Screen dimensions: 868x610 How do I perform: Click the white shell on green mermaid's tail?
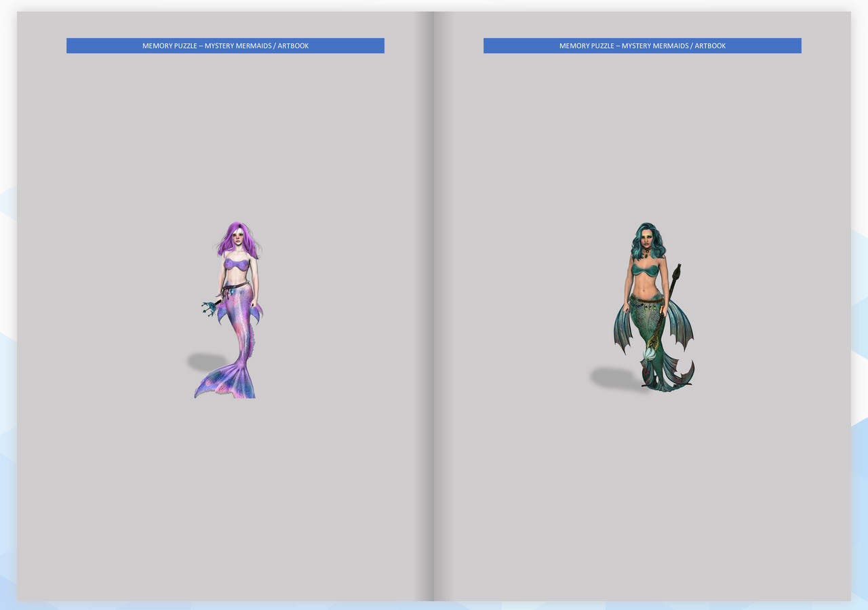[650, 354]
